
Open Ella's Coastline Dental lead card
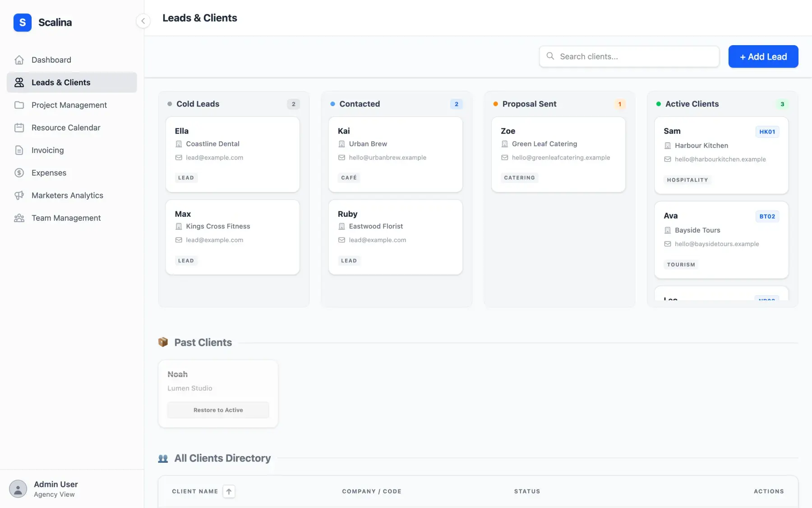click(x=233, y=154)
